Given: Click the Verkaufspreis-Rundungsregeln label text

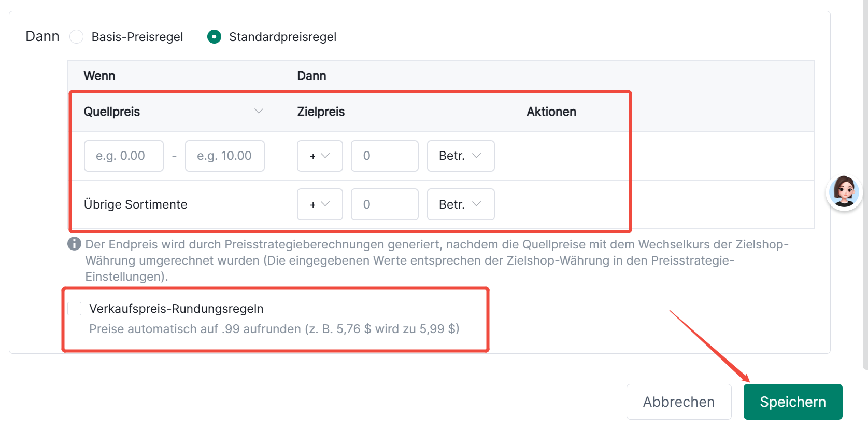Looking at the screenshot, I should point(176,309).
